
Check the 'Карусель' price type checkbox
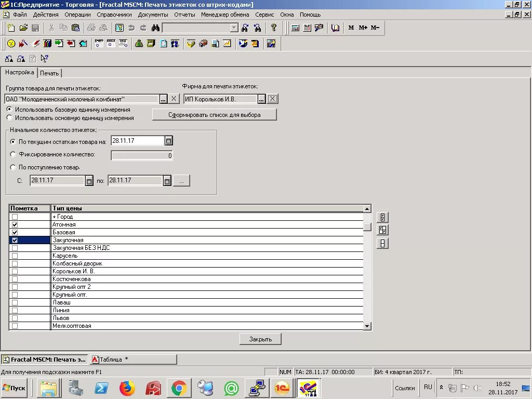point(15,256)
